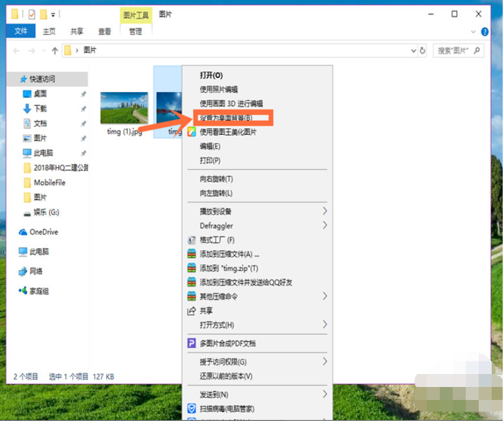
Task: Open the 文件 menu tab
Action: [x=21, y=31]
